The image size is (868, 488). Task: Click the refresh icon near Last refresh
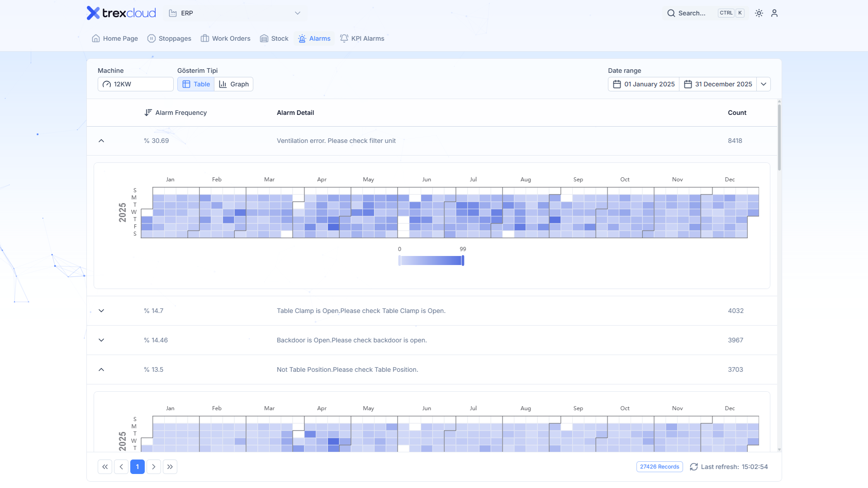(694, 467)
